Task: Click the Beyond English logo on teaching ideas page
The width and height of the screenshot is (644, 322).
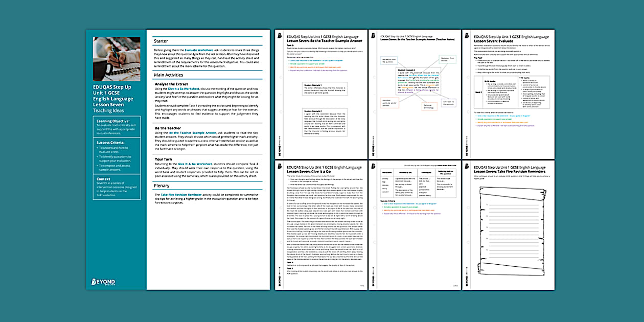Action: [x=103, y=282]
